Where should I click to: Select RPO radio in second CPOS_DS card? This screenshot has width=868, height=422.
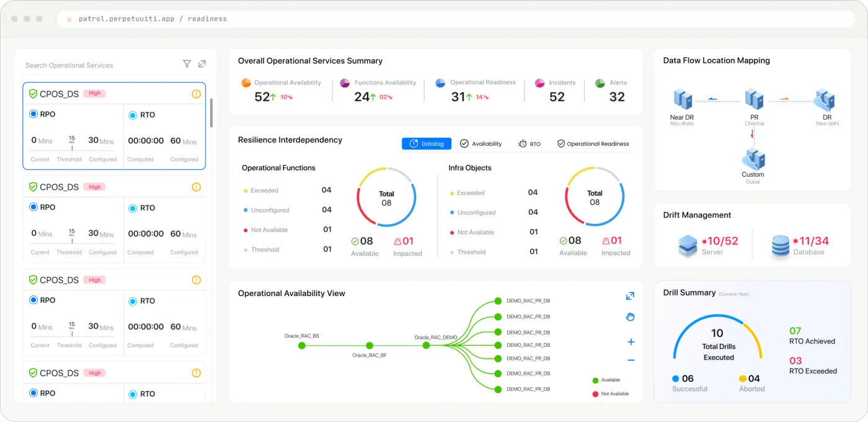click(33, 207)
